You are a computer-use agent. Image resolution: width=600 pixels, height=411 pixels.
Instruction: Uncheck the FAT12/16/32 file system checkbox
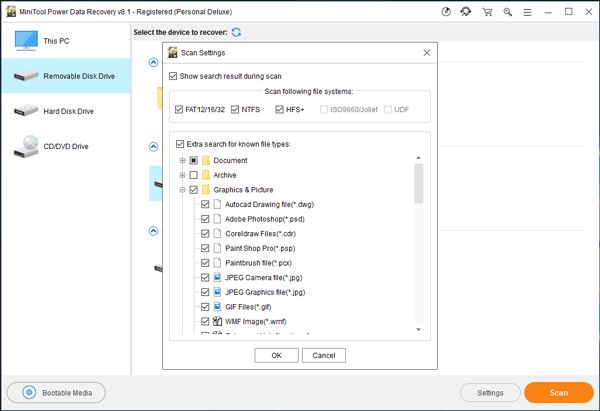click(179, 109)
